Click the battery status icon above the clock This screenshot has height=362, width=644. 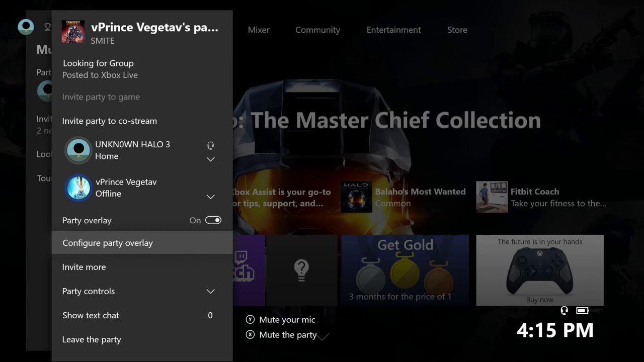point(582,311)
